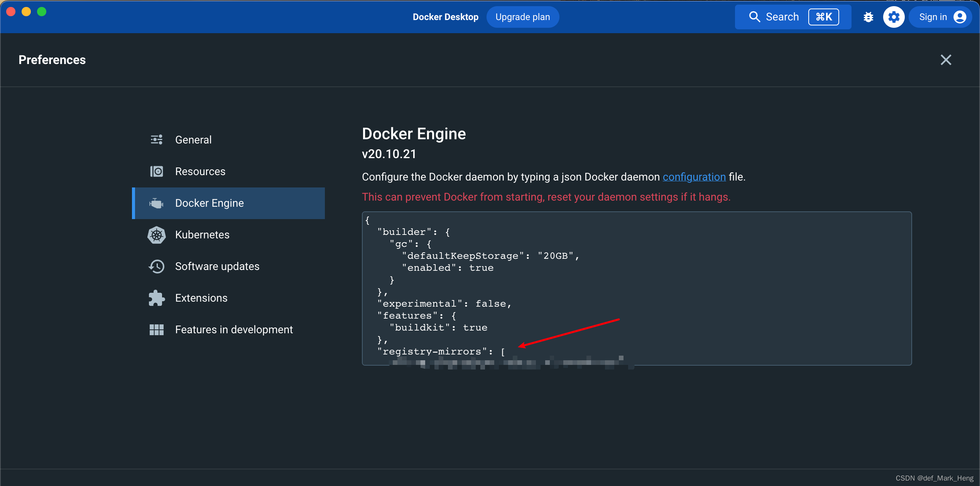Click the Docker Engine heading
Viewport: 980px width, 486px height.
pyautogui.click(x=414, y=134)
